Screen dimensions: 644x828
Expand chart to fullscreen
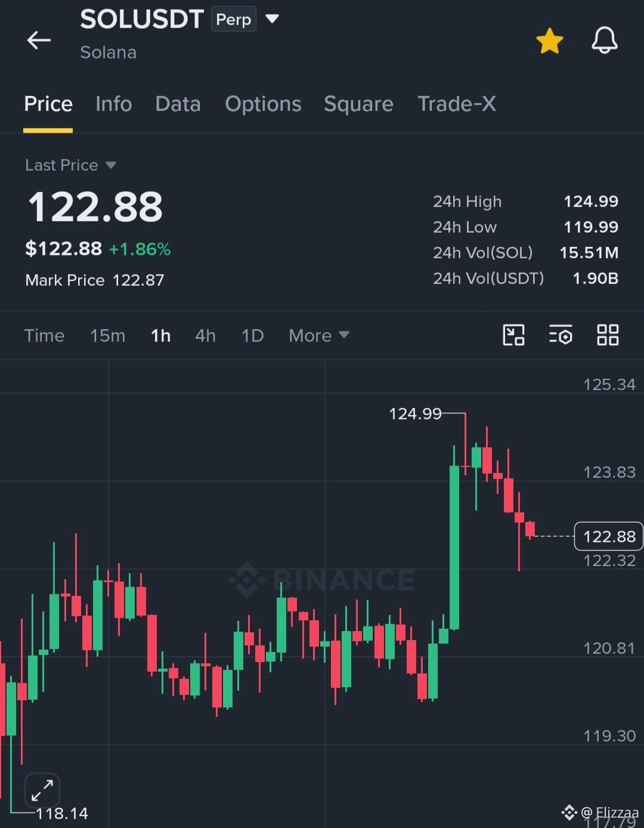(42, 790)
